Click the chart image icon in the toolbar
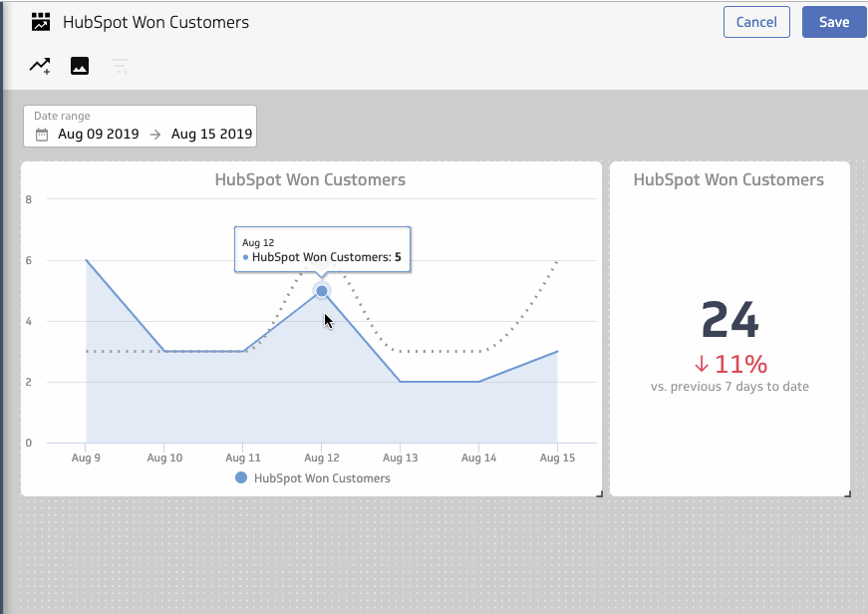Viewport: 868px width, 614px height. (x=79, y=66)
